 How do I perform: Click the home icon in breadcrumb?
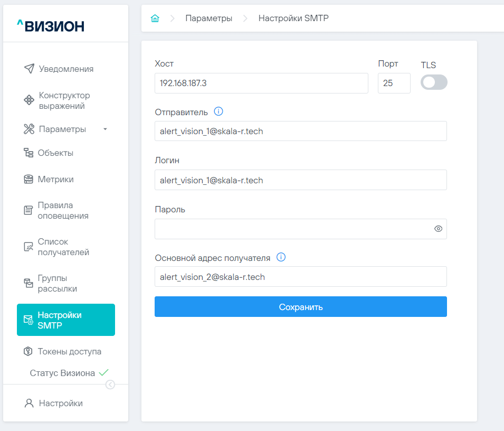point(155,18)
